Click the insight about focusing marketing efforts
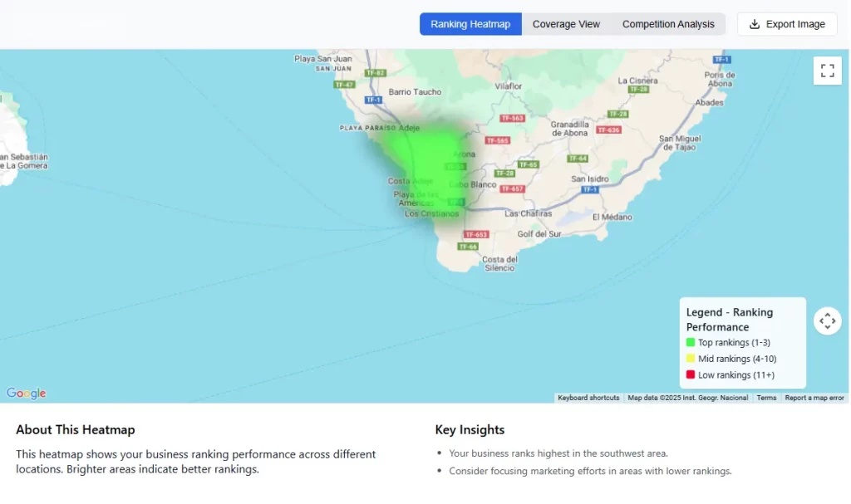Image resolution: width=851 pixels, height=504 pixels. coord(590,471)
